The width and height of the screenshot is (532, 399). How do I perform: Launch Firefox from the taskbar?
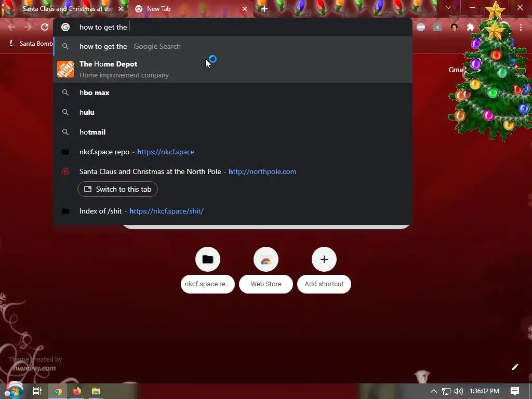(77, 391)
